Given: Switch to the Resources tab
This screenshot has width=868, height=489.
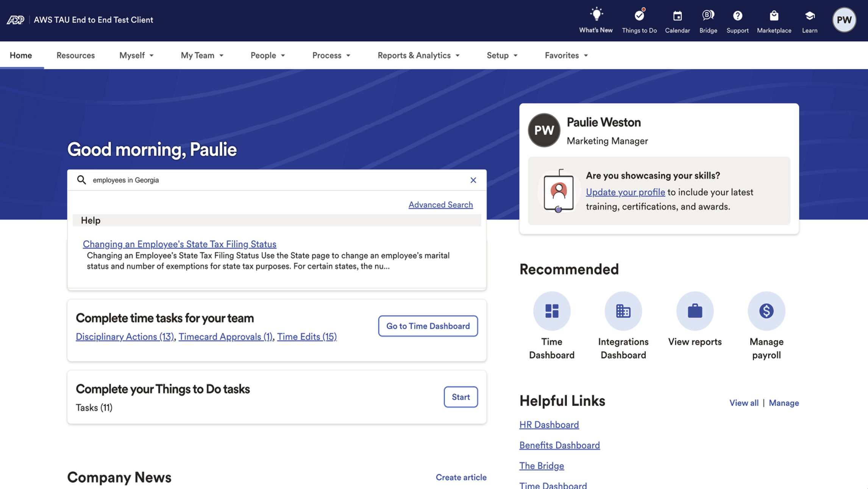Looking at the screenshot, I should tap(75, 55).
